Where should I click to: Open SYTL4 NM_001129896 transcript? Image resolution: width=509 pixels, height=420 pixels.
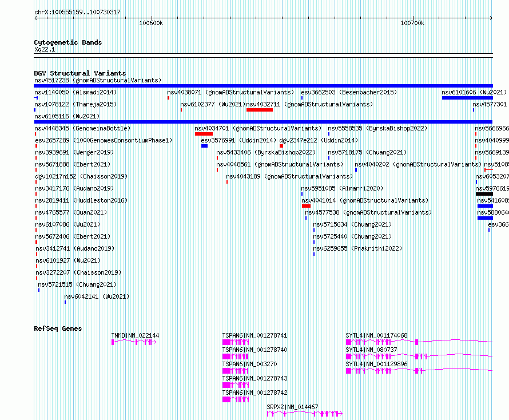click(x=419, y=371)
